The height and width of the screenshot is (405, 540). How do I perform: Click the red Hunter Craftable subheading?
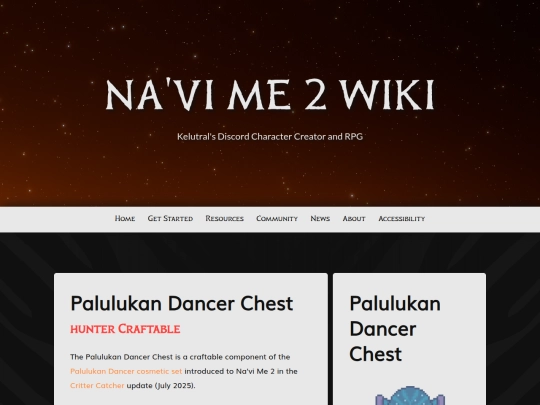[x=125, y=329]
